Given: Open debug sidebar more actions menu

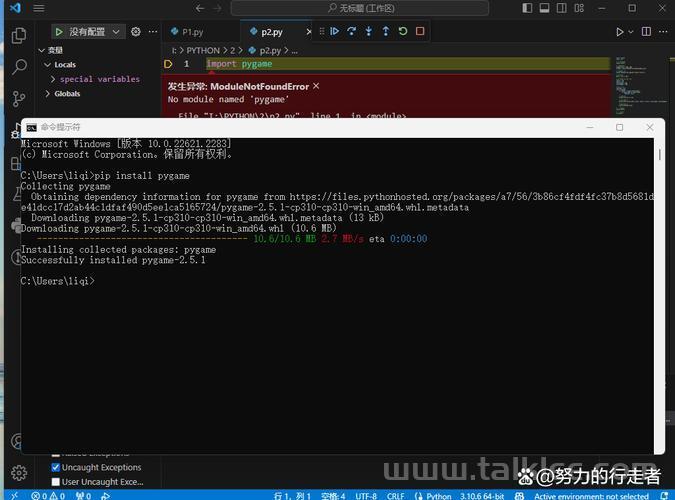Looking at the screenshot, I should pyautogui.click(x=153, y=32).
